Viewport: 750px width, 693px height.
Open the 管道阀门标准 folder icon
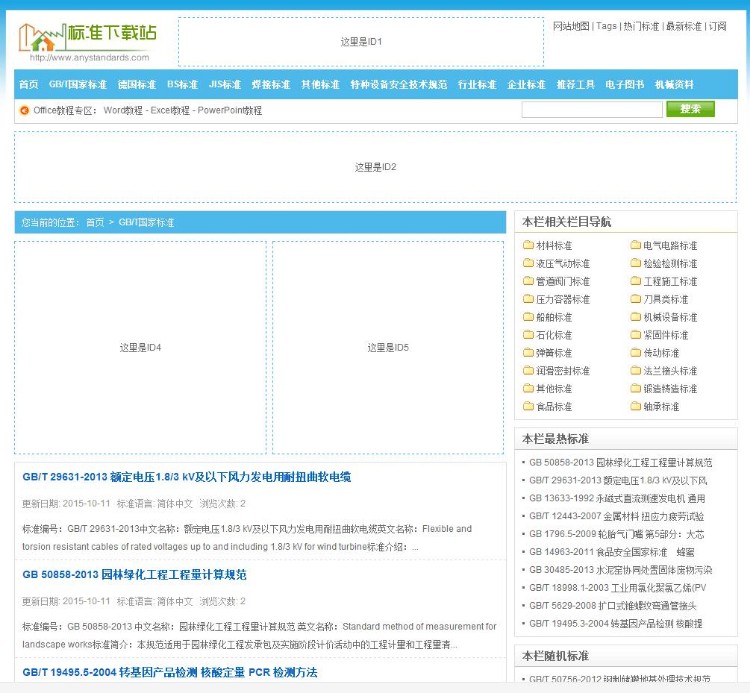click(528, 281)
